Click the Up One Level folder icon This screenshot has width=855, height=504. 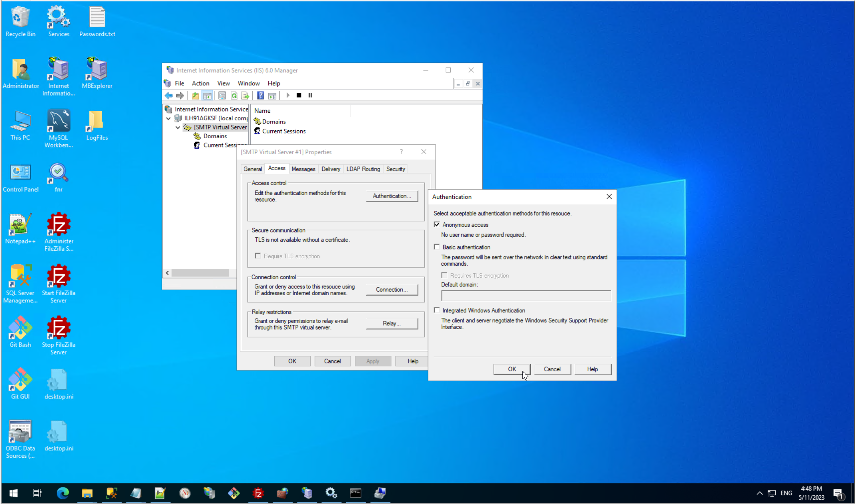coord(195,95)
